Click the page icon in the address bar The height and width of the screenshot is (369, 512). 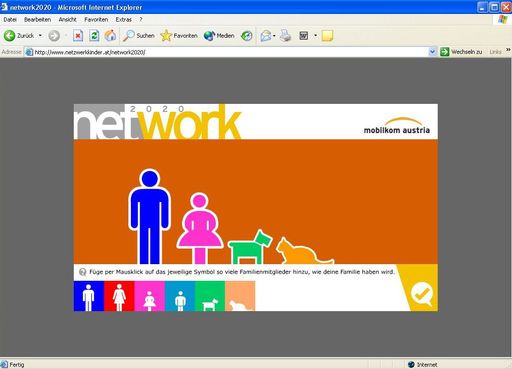[x=29, y=52]
